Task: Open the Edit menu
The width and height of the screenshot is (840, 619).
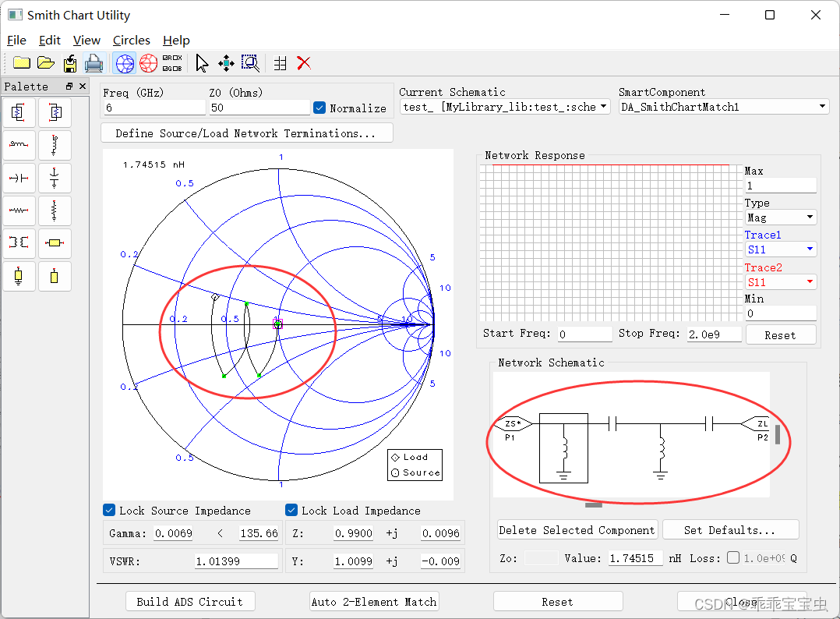Action: click(50, 41)
